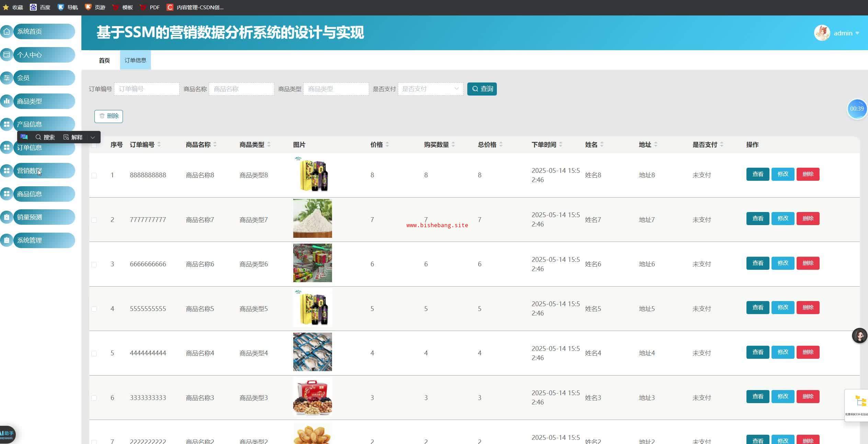Click the home icon beside 系统首页
Screen dimensions: 868x444
click(x=7, y=32)
